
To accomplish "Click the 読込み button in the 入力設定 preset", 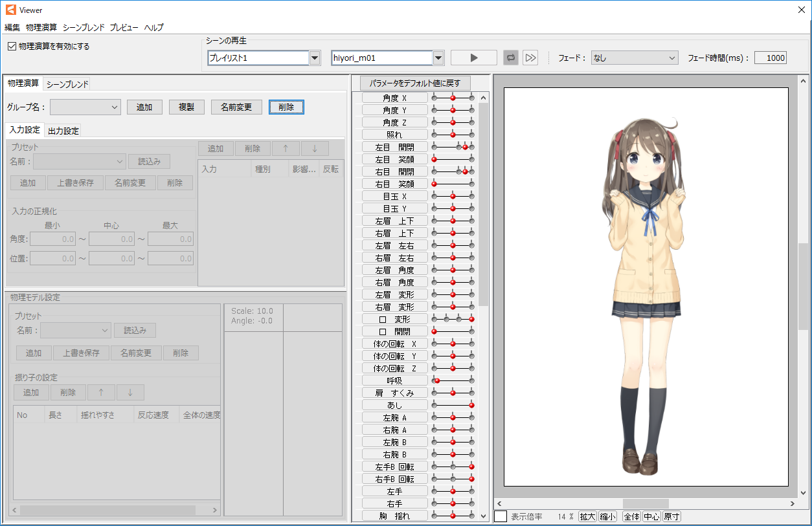I will [x=149, y=161].
